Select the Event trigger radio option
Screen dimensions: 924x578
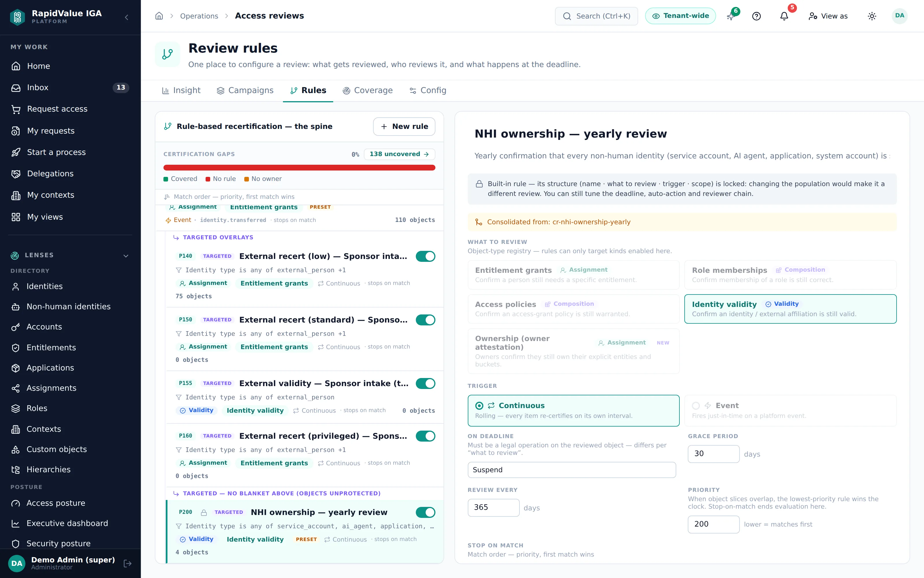pyautogui.click(x=790, y=410)
